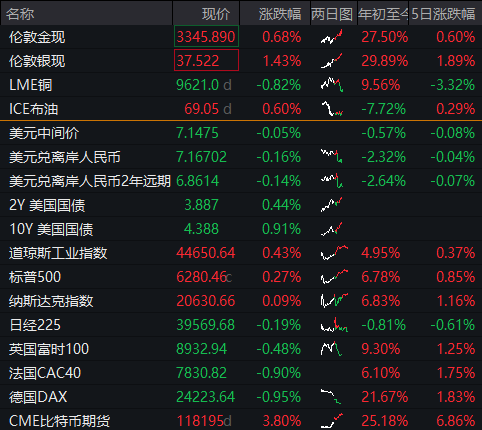Select the 道琼斯工业指数 row name
The image size is (482, 430).
tap(58, 253)
